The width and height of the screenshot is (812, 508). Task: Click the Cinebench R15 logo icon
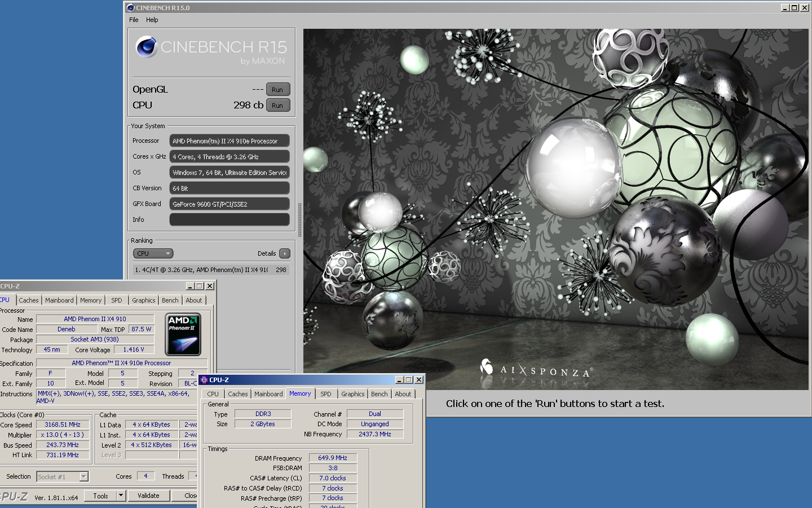coord(146,47)
